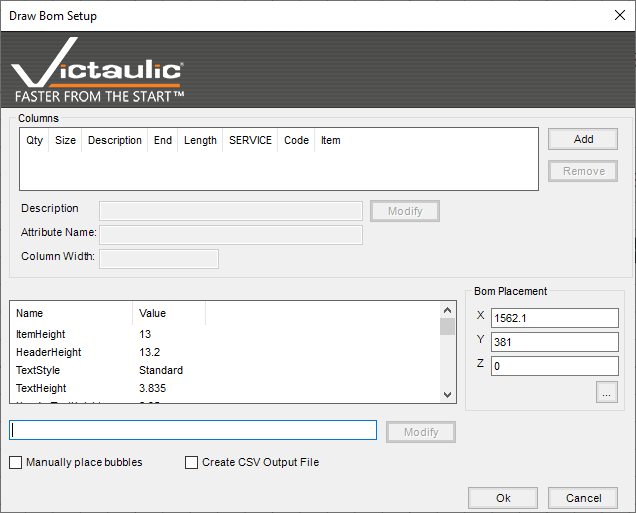
Task: Click the Modify button beside value input
Action: [421, 432]
